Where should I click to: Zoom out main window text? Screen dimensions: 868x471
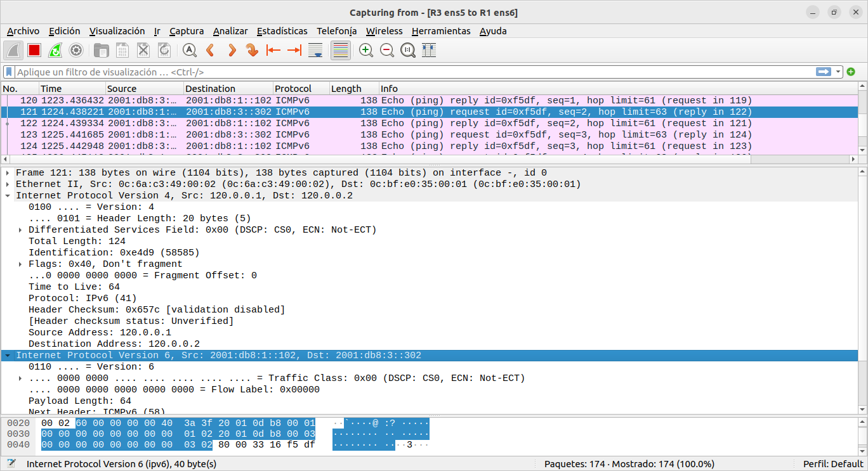coord(387,50)
